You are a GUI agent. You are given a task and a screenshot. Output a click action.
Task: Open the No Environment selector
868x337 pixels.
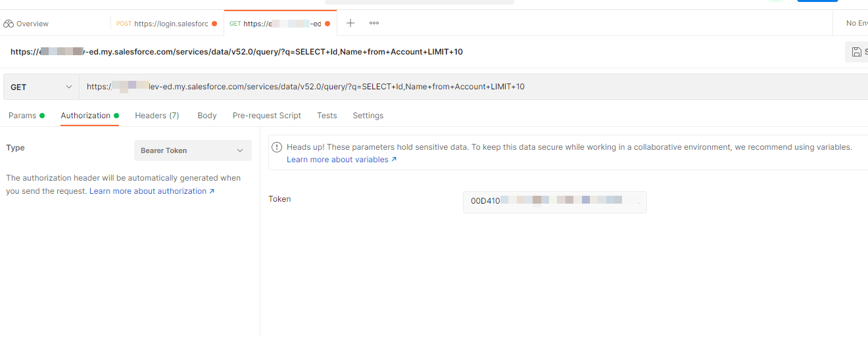click(856, 23)
